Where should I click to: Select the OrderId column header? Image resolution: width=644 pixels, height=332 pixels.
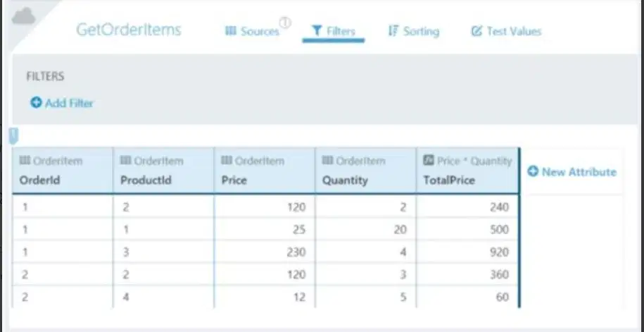(63, 171)
